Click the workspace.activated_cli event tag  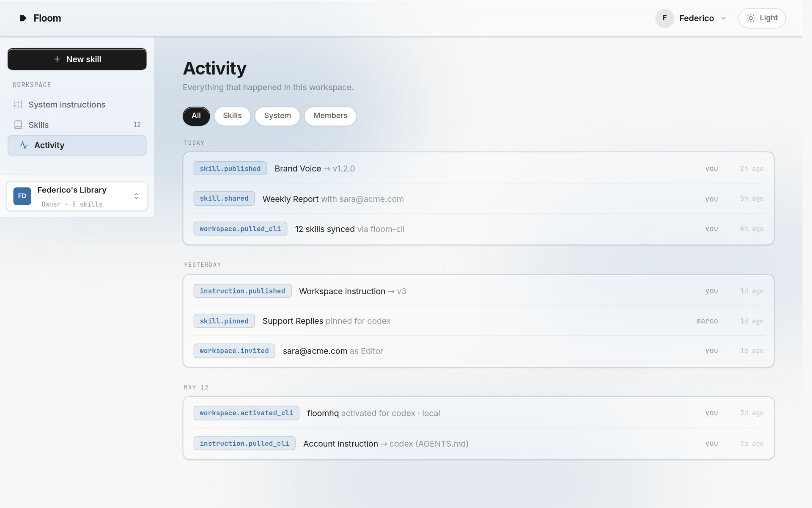pos(246,413)
